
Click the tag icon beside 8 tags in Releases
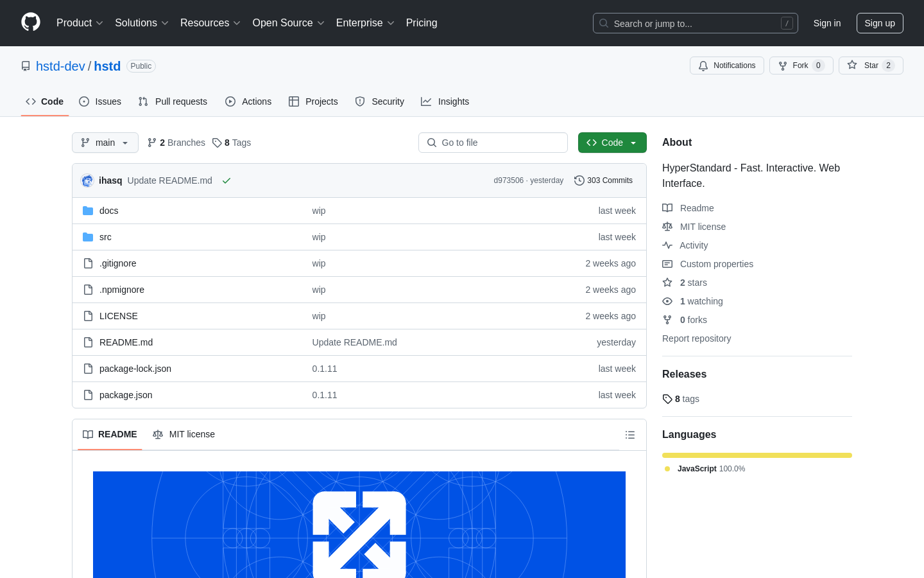667,399
